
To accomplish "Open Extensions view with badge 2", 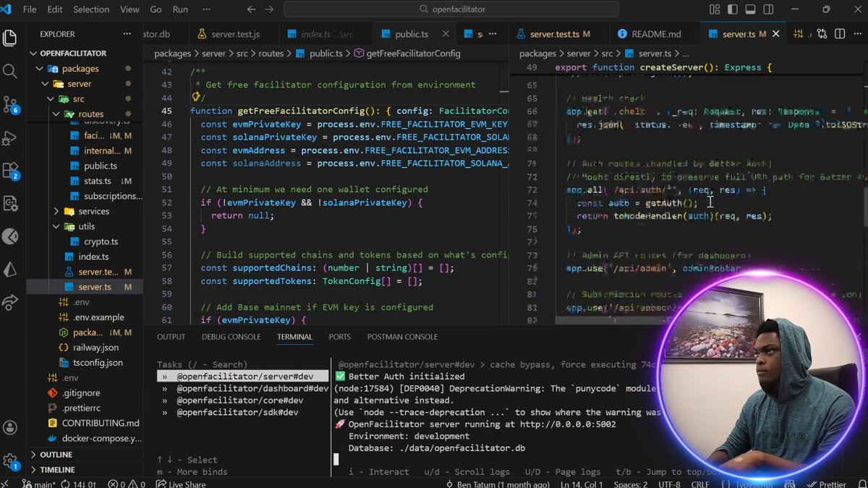I will (10, 171).
